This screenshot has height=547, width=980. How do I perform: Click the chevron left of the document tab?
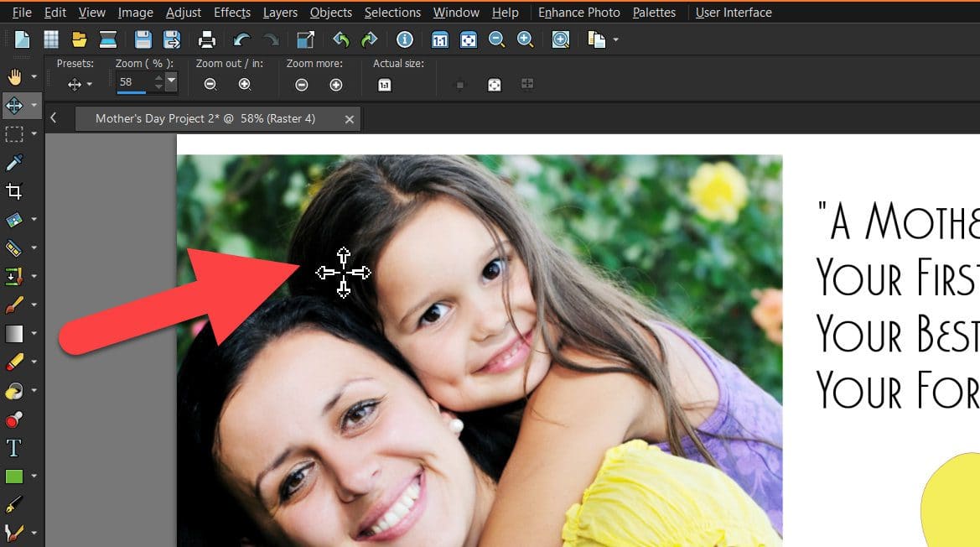point(54,117)
